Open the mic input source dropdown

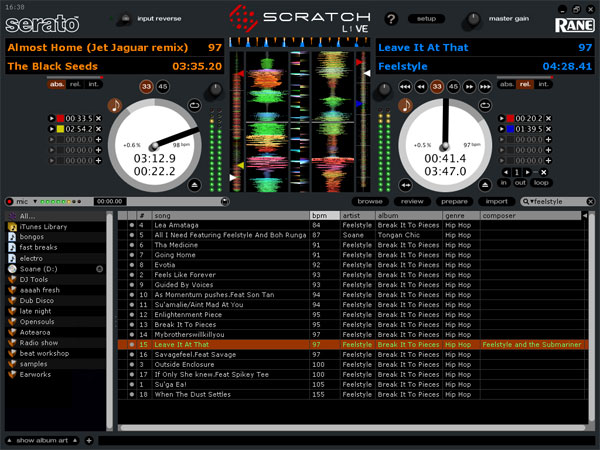[35, 201]
